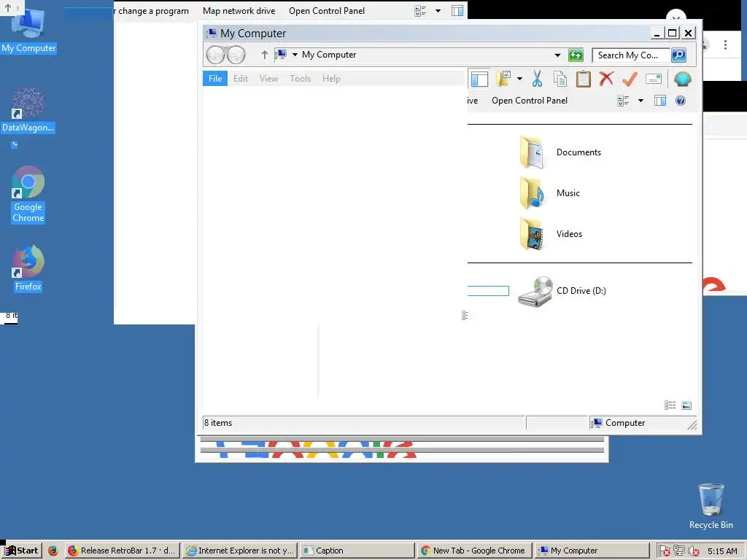Screen dimensions: 747x560
Task: Click the muted volume tray icon
Action: pos(693,551)
